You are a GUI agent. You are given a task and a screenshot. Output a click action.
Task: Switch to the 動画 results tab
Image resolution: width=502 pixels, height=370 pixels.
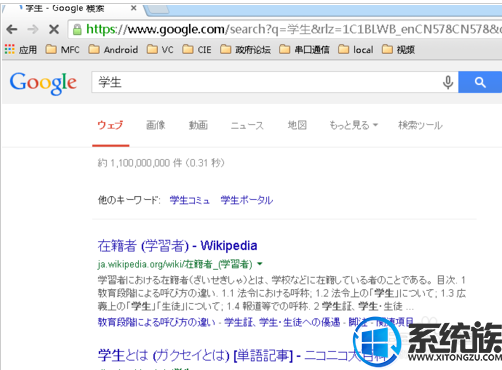(x=198, y=125)
